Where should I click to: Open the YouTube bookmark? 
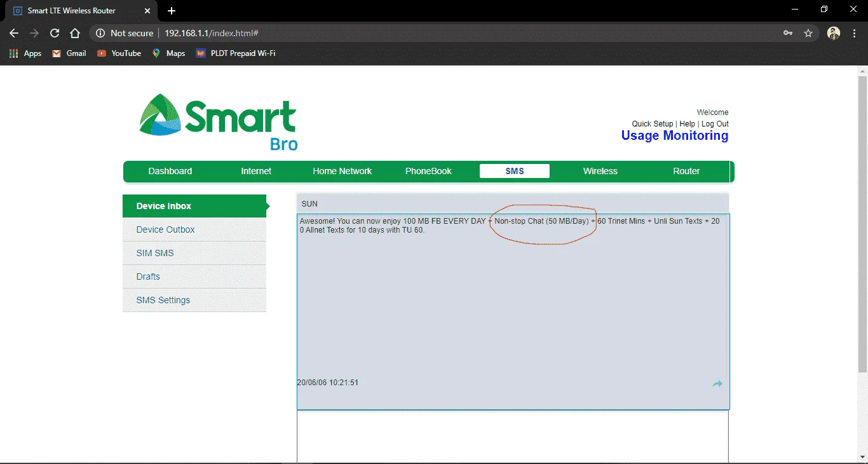click(x=119, y=53)
